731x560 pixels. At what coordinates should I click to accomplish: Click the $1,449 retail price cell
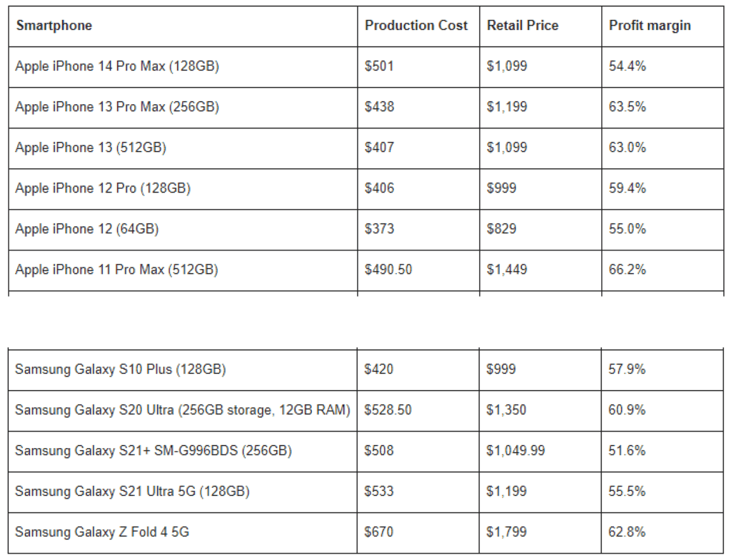point(507,270)
